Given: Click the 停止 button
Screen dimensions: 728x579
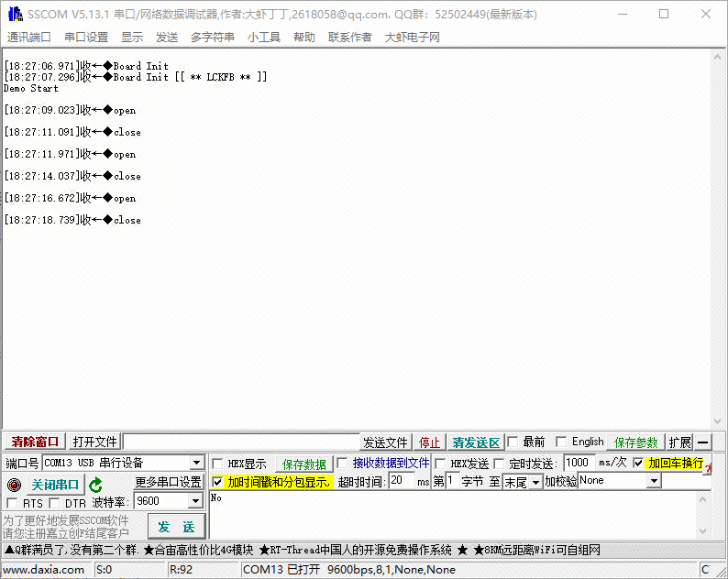Looking at the screenshot, I should click(429, 442).
